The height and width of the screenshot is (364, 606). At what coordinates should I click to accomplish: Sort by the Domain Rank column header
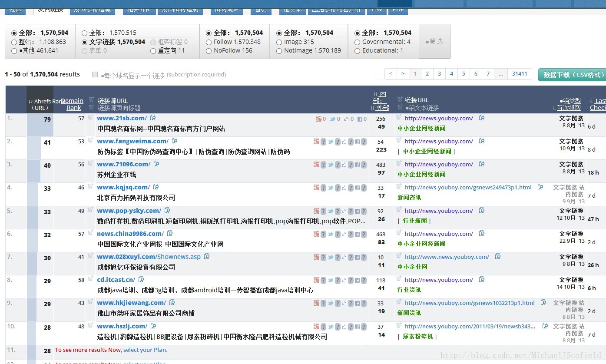[x=72, y=104]
